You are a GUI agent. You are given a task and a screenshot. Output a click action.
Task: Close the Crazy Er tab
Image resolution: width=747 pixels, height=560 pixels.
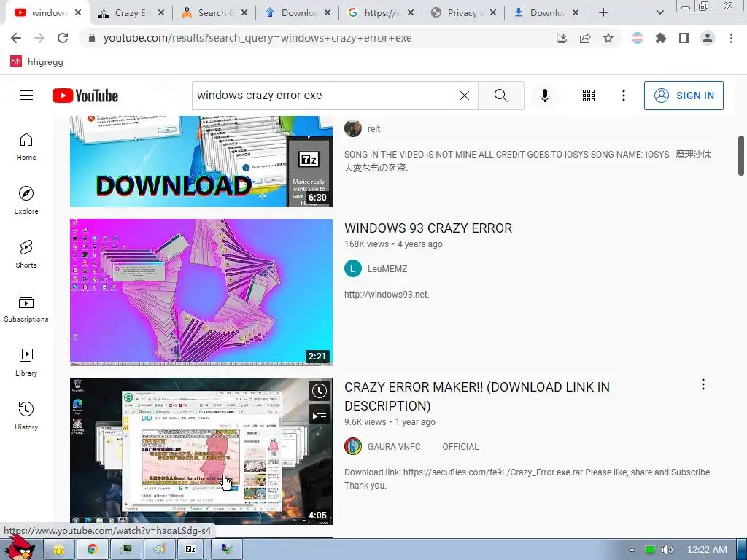point(161,13)
